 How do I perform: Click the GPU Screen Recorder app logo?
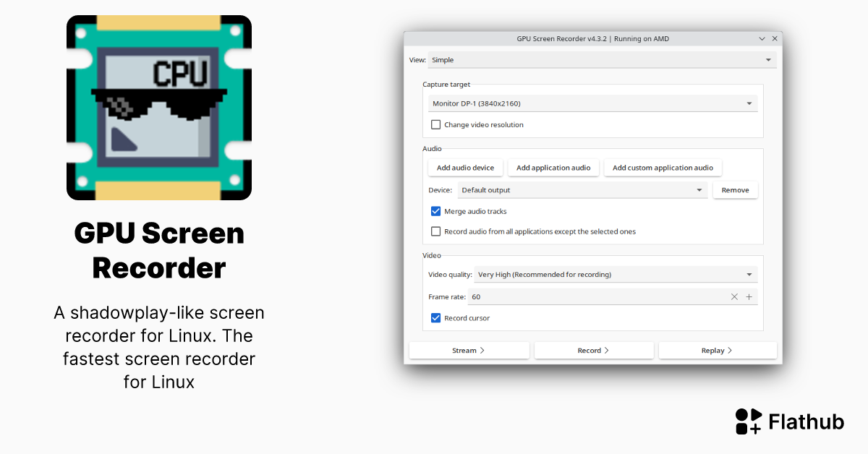click(x=159, y=108)
